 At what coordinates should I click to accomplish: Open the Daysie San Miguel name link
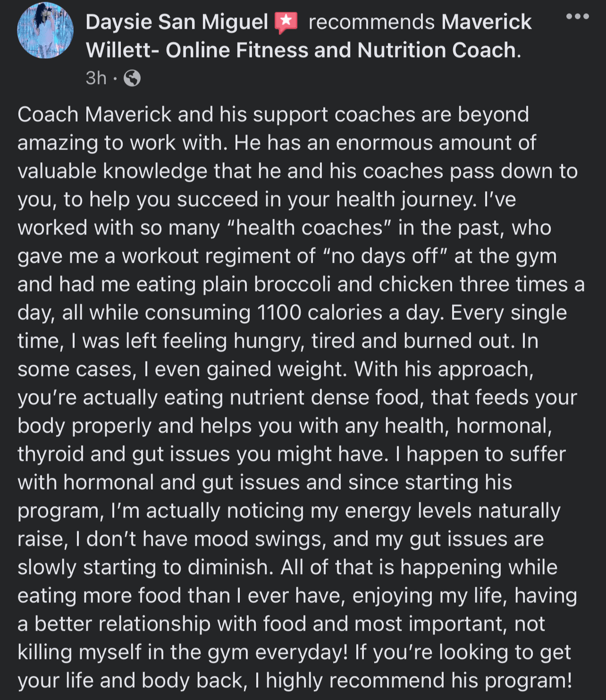coord(177,22)
